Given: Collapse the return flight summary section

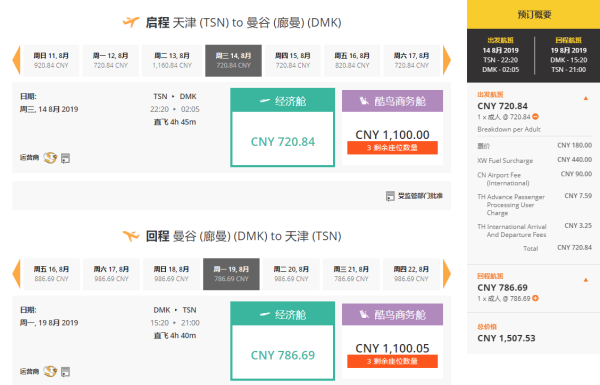Looking at the screenshot, I should [585, 280].
